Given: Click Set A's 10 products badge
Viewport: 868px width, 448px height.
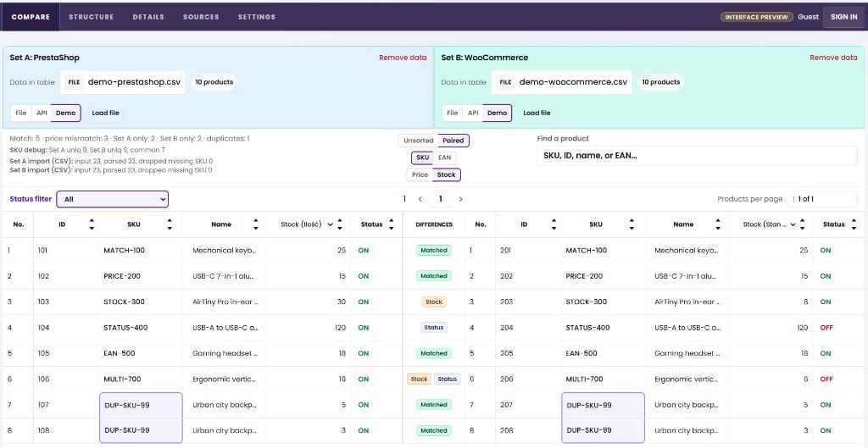Looking at the screenshot, I should pos(214,82).
